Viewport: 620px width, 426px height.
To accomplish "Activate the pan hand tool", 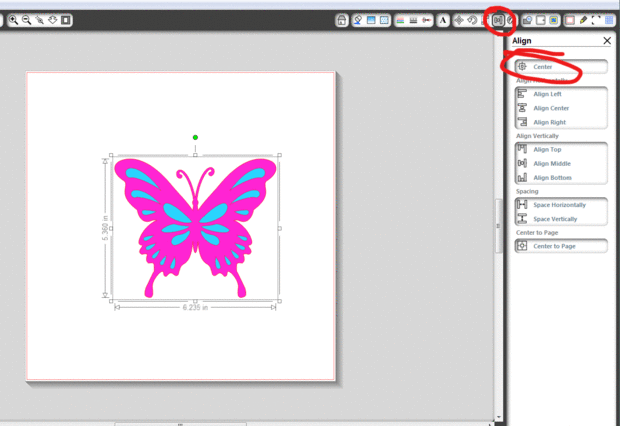I will 53,20.
